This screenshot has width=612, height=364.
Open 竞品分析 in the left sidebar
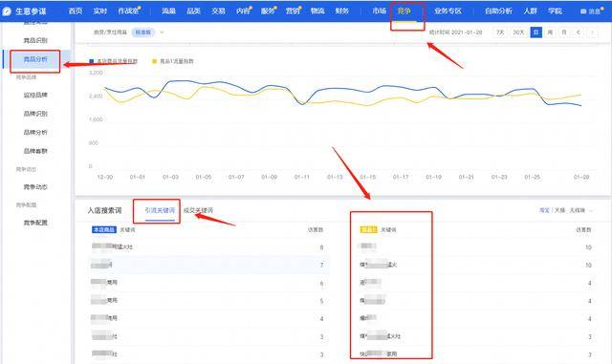point(35,59)
